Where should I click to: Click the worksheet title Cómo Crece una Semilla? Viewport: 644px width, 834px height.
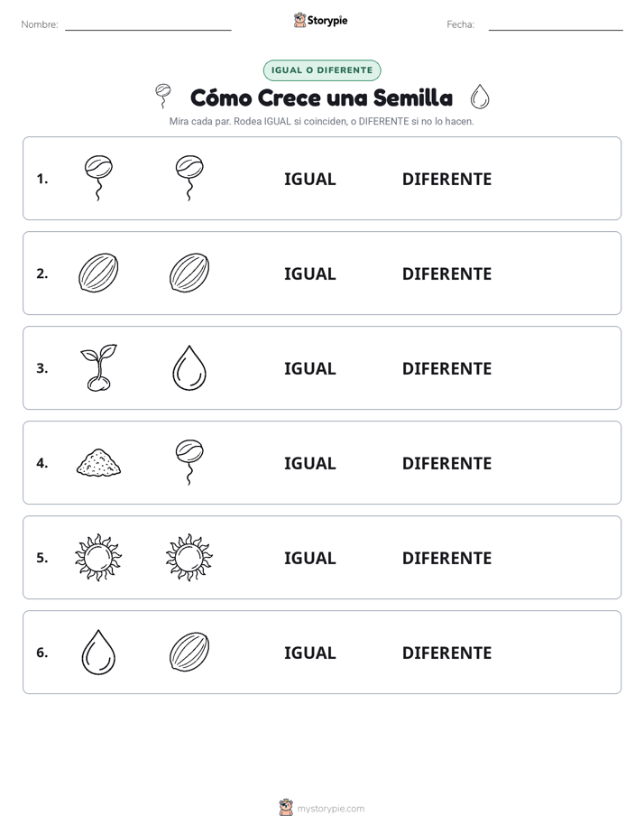pos(321,97)
